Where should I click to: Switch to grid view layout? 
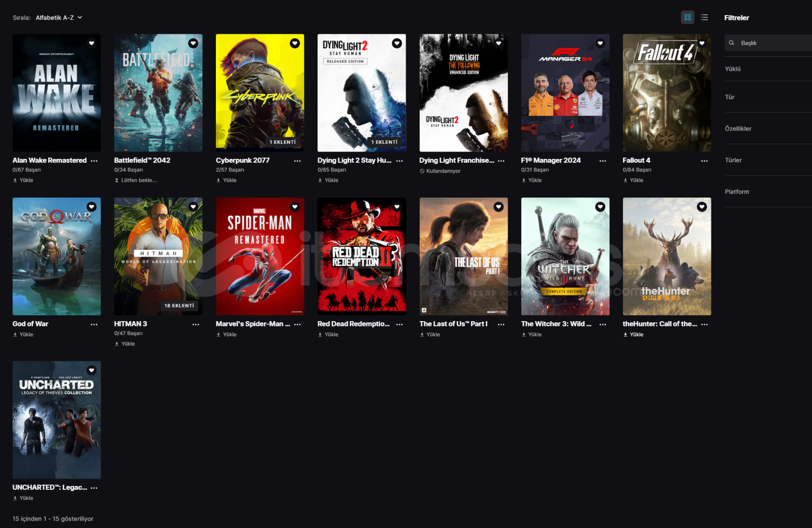687,18
